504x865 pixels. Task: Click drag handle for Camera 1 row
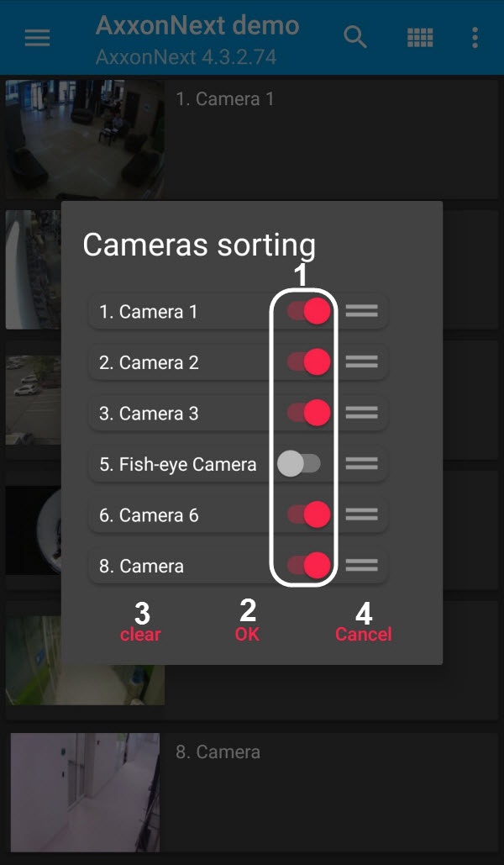[x=362, y=311]
